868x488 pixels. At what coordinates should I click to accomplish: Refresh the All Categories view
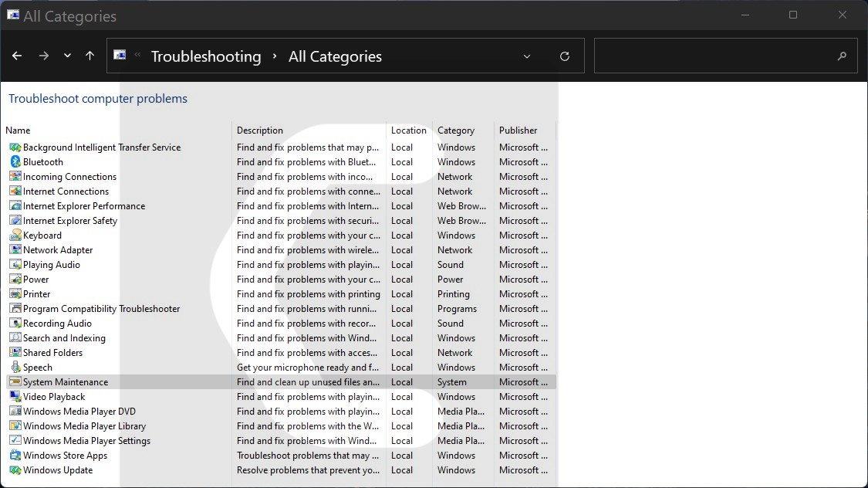(565, 56)
